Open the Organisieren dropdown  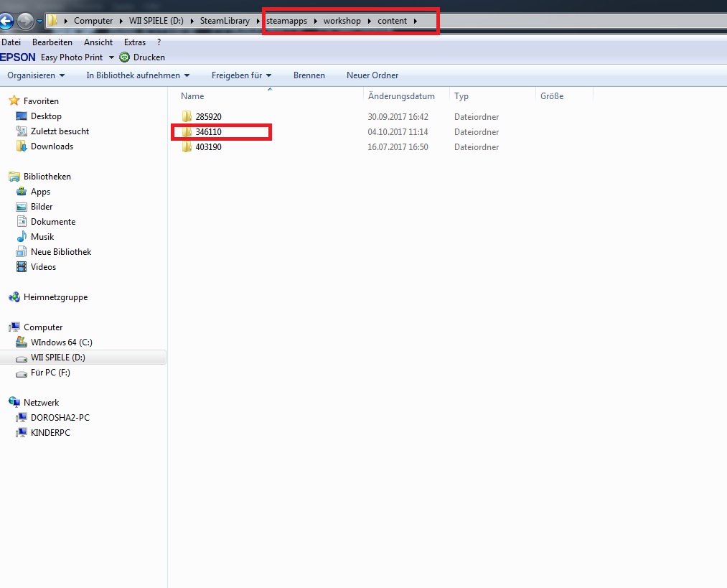point(36,75)
